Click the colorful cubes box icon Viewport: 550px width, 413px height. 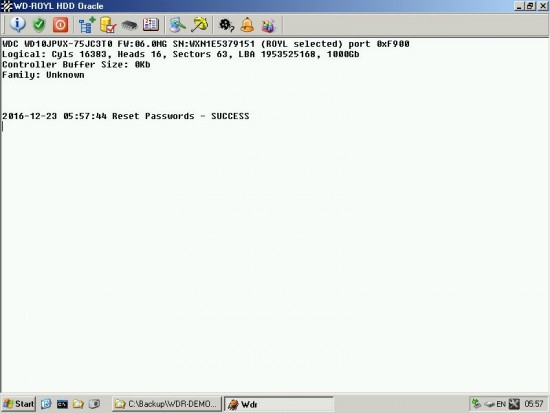click(269, 26)
